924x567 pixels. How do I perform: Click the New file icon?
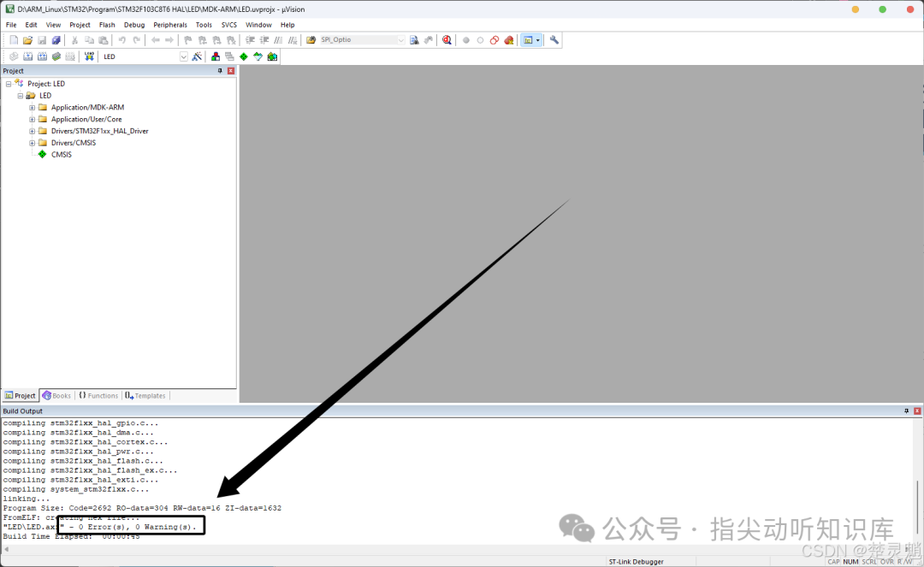pyautogui.click(x=14, y=40)
